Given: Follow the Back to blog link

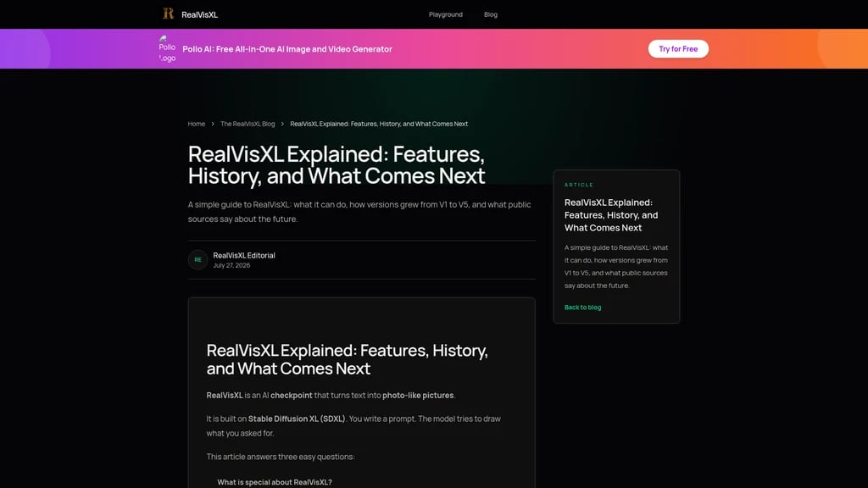Looking at the screenshot, I should point(582,307).
